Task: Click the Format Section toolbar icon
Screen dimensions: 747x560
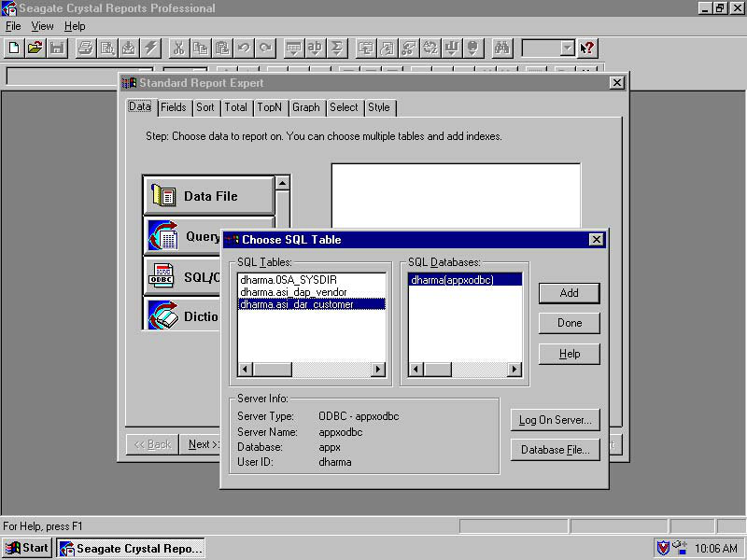Action: click(388, 49)
